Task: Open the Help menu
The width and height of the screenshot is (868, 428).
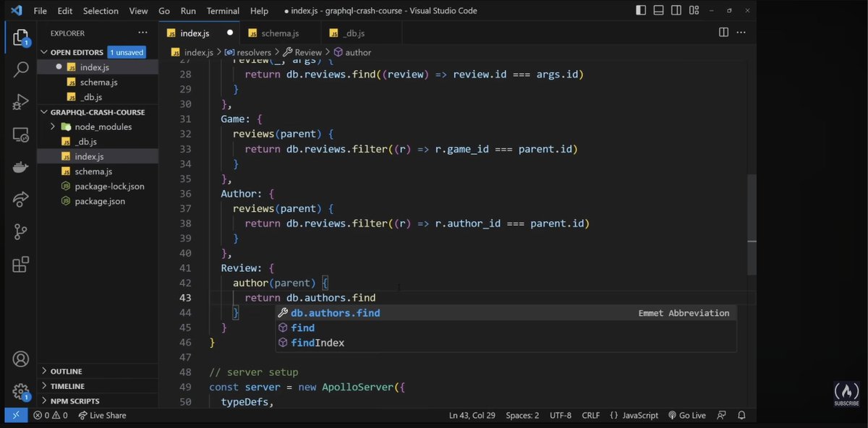Action: [x=259, y=11]
